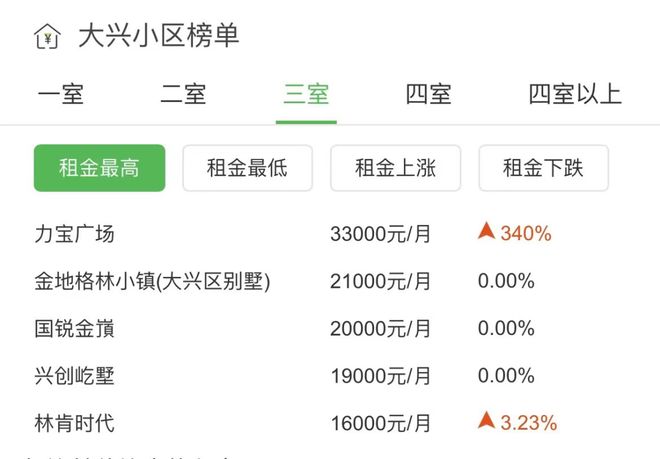660x459 pixels.
Task: Open the 力宝广场 community listing
Action: (75, 234)
